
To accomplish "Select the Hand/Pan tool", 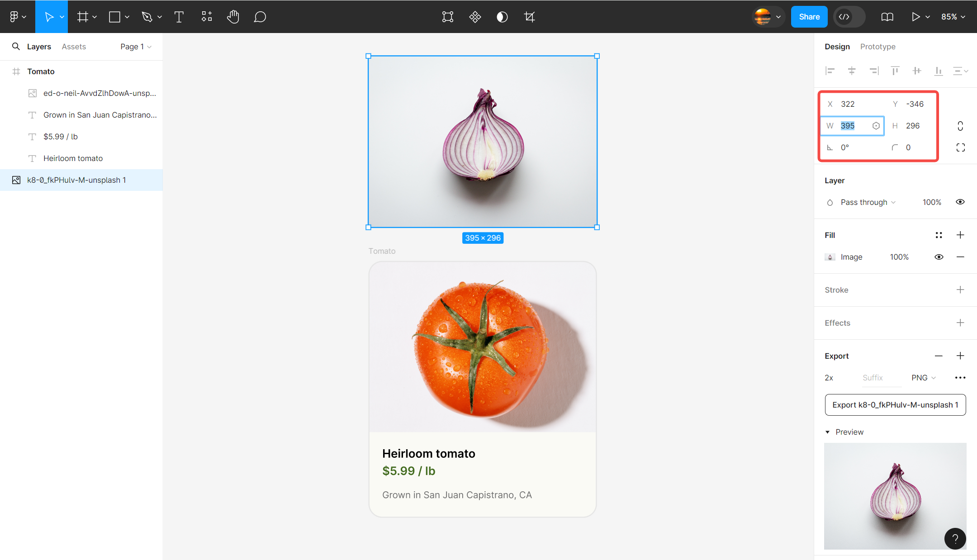I will click(x=232, y=17).
